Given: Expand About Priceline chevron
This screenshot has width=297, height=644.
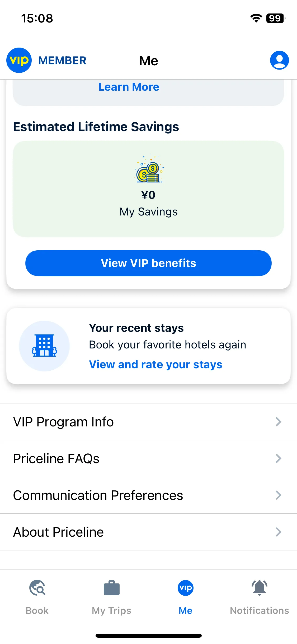Looking at the screenshot, I should (x=278, y=532).
